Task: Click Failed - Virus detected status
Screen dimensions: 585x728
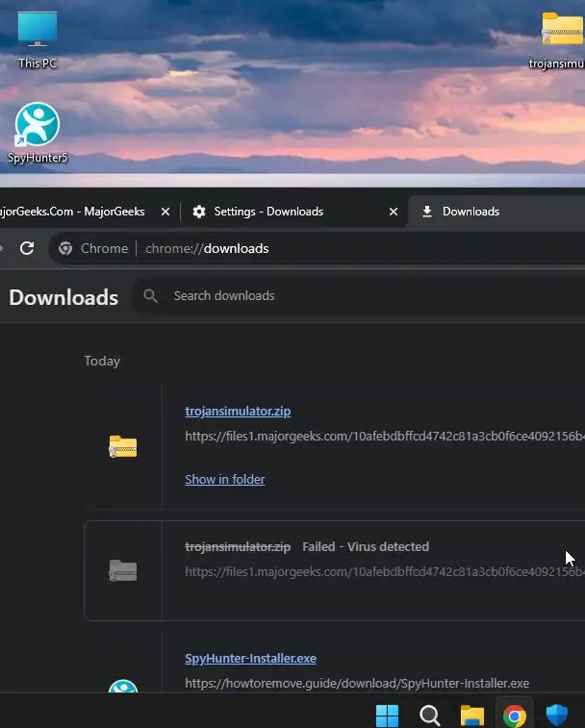Action: click(366, 547)
